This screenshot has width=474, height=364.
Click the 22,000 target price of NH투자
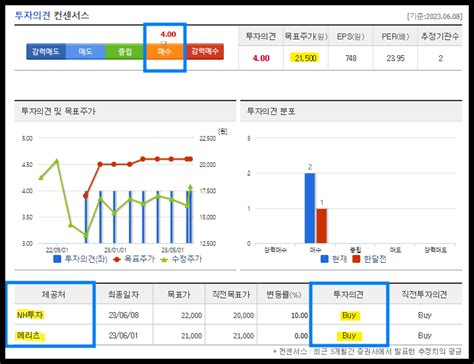pos(191,315)
